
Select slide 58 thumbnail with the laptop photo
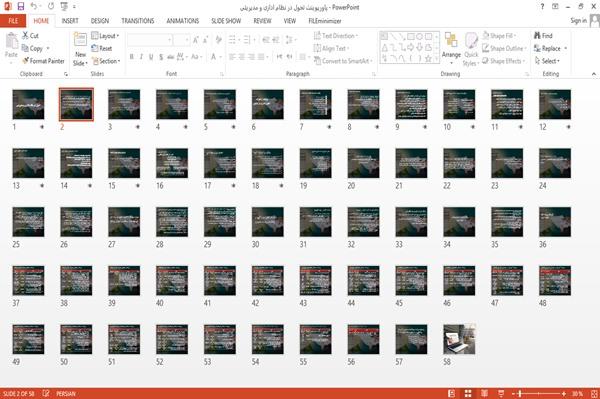coord(459,339)
